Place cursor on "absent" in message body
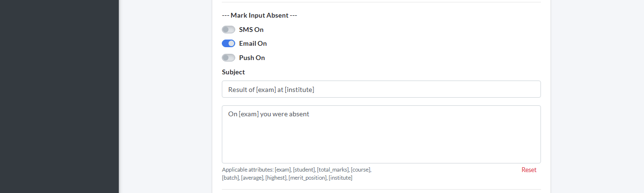644x193 pixels. tap(299, 114)
